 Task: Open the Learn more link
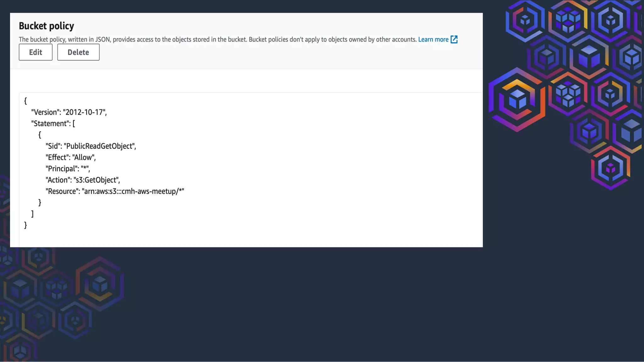[x=433, y=40]
